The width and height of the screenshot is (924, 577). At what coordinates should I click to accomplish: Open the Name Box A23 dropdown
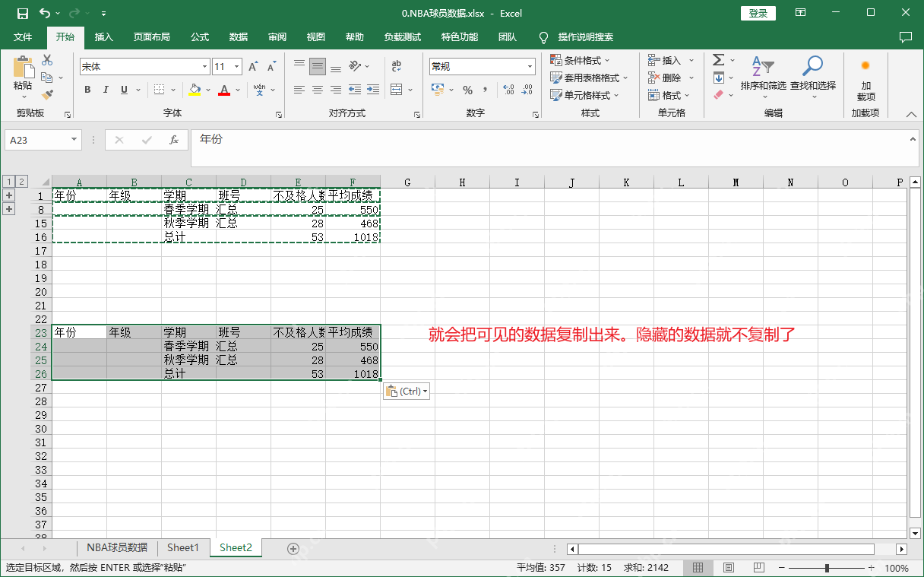point(74,140)
